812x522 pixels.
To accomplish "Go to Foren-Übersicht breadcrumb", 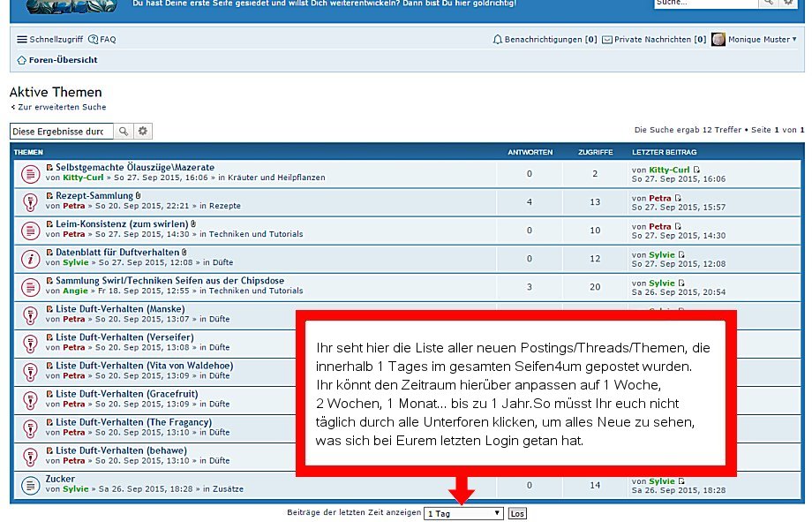I will pos(63,60).
